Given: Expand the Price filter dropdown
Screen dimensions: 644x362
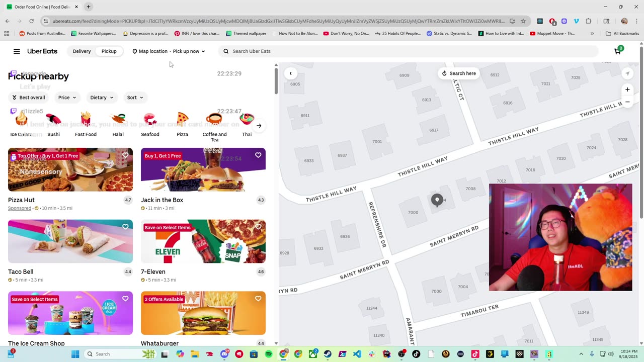Looking at the screenshot, I should click(67, 98).
